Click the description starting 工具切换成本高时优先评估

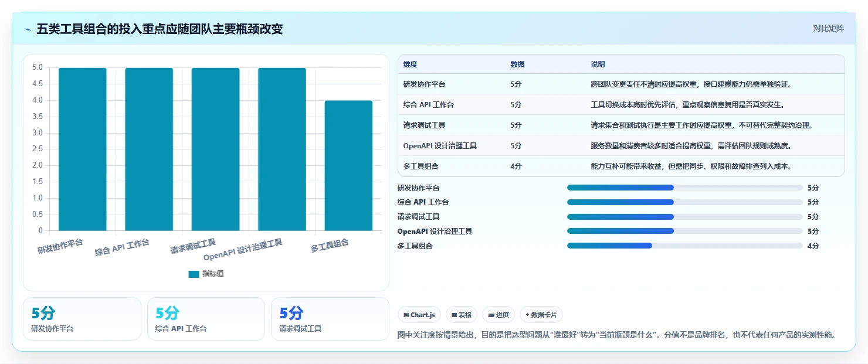[688, 105]
